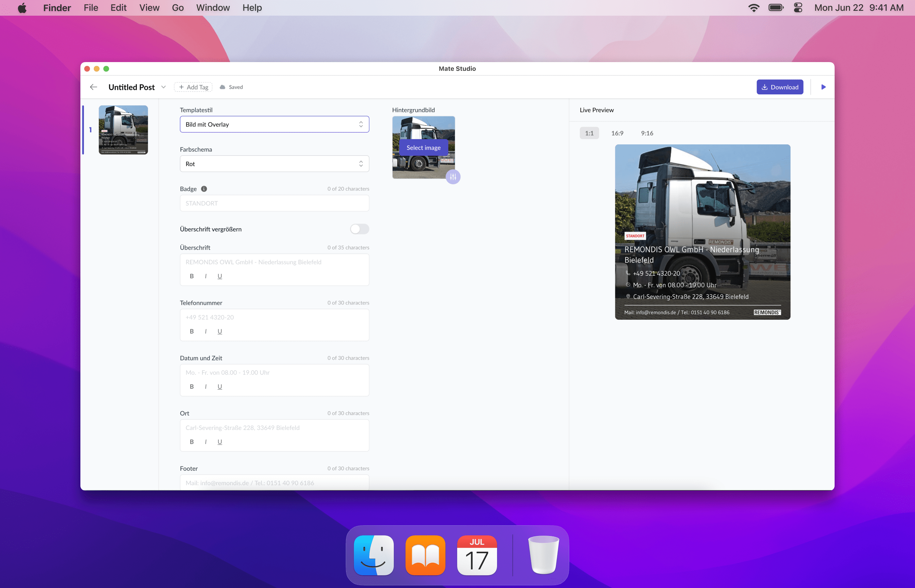
Task: Click the Untitled Post title
Action: point(132,87)
